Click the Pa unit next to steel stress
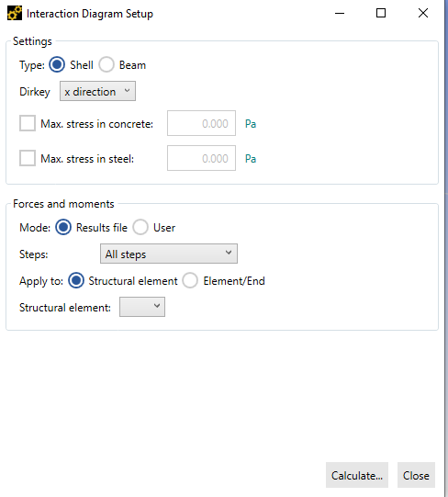This screenshot has height=497, width=448. [251, 159]
